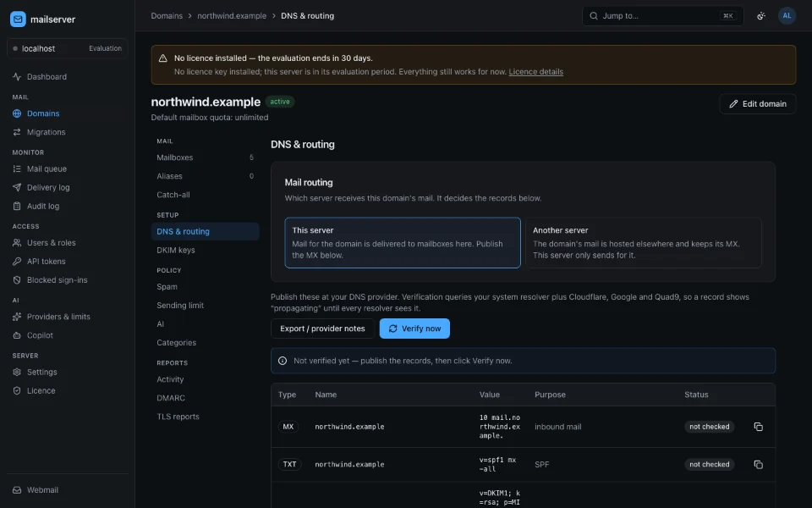The height and width of the screenshot is (508, 812).
Task: Click not checked status on SPF row
Action: coord(709,465)
